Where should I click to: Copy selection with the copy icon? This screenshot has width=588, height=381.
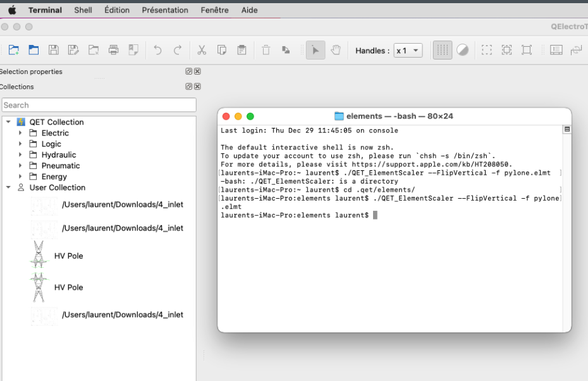coord(222,50)
